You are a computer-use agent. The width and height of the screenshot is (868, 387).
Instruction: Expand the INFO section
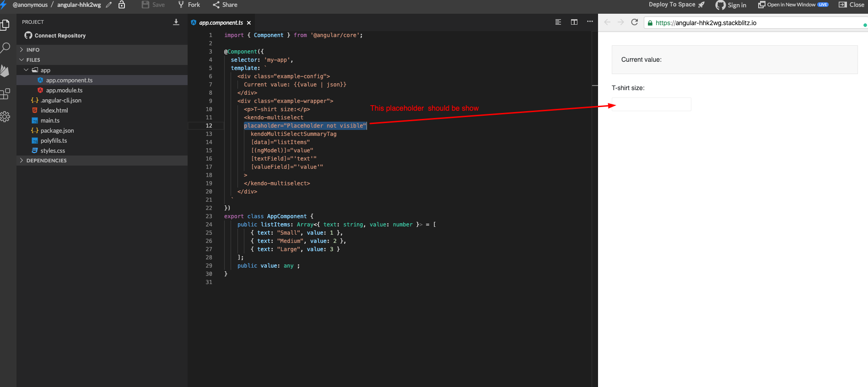coord(102,50)
